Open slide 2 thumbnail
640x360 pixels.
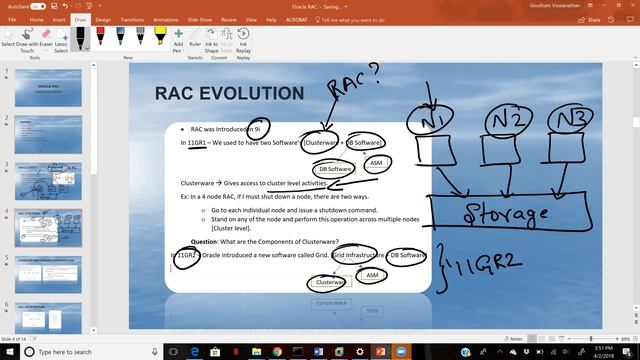[48, 134]
